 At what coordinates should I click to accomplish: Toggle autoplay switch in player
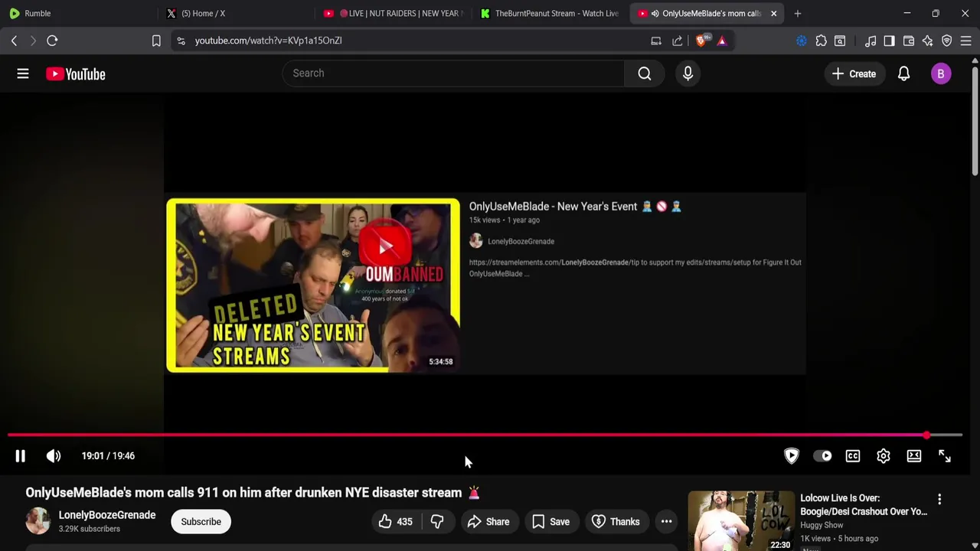click(822, 456)
